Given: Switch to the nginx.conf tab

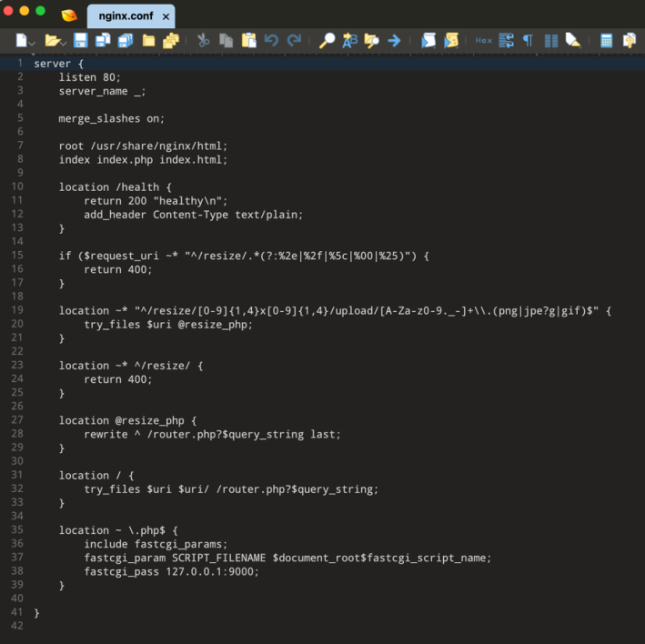Looking at the screenshot, I should click(x=126, y=16).
